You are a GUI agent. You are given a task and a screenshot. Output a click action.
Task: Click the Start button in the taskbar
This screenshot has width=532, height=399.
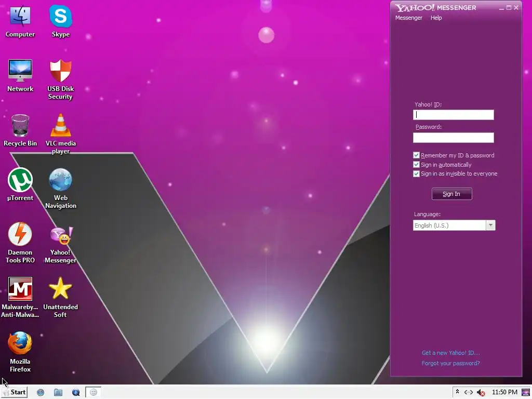point(15,392)
